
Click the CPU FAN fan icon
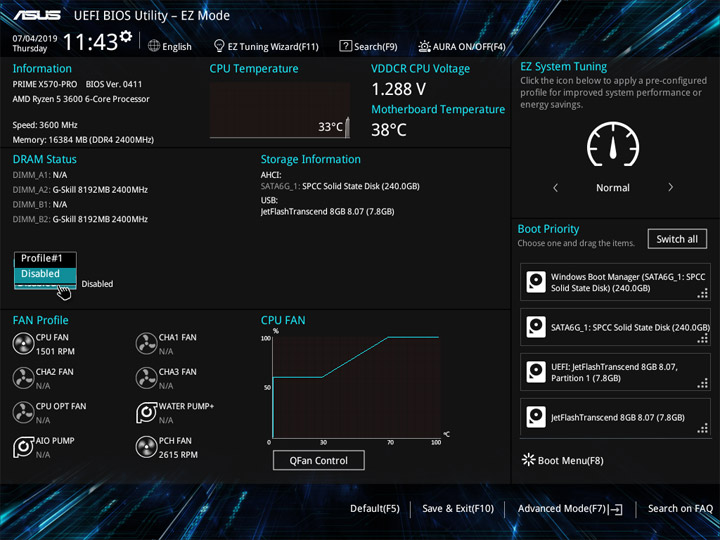click(x=23, y=344)
